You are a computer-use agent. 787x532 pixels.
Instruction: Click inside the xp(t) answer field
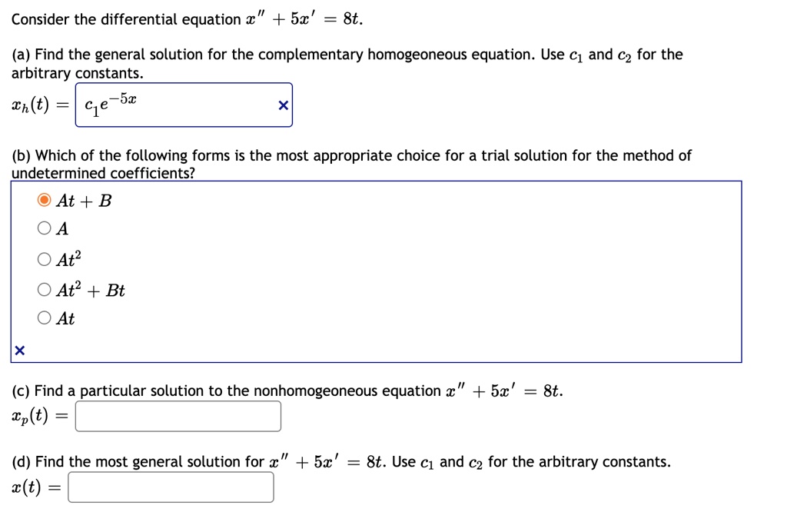[177, 415]
